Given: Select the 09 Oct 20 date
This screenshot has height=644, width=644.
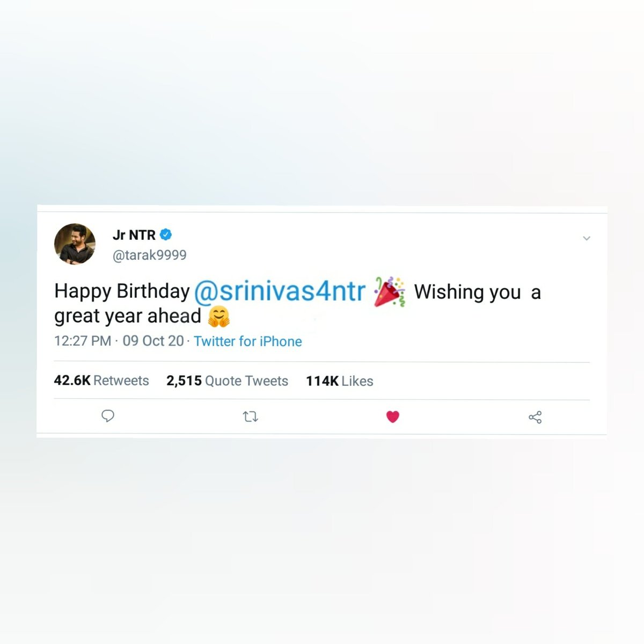Looking at the screenshot, I should pos(153,341).
